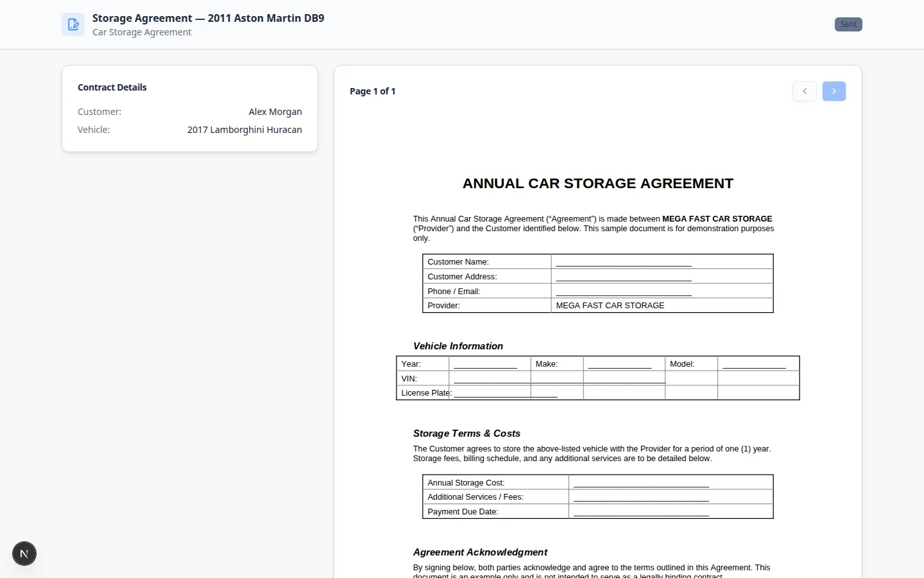Viewport: 924px width, 578px height.
Task: Click the ANNUAL CAR STORAGE AGREEMENT heading
Action: tap(598, 184)
